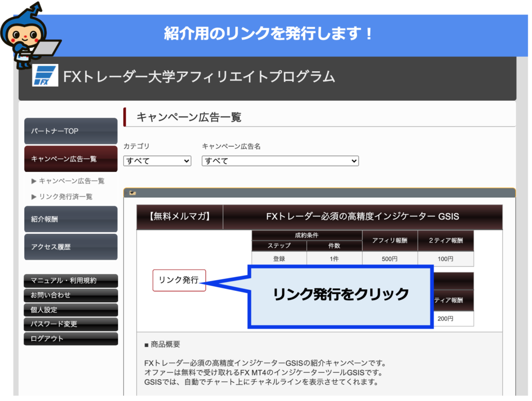The width and height of the screenshot is (532, 401).
Task: Click the FX Trader University logo icon
Action: [x=45, y=75]
